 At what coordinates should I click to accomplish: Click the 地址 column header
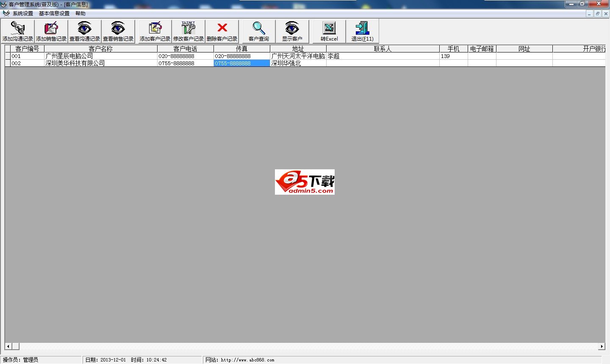[x=298, y=49]
